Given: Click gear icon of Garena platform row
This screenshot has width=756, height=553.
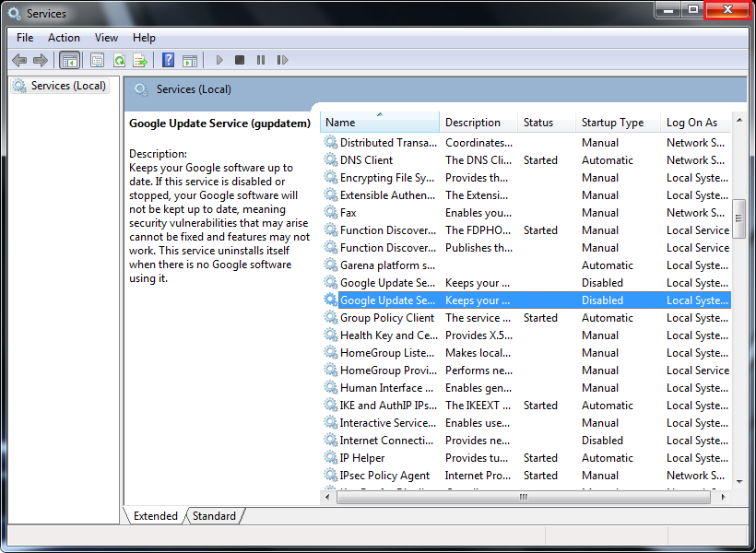Looking at the screenshot, I should [x=331, y=265].
